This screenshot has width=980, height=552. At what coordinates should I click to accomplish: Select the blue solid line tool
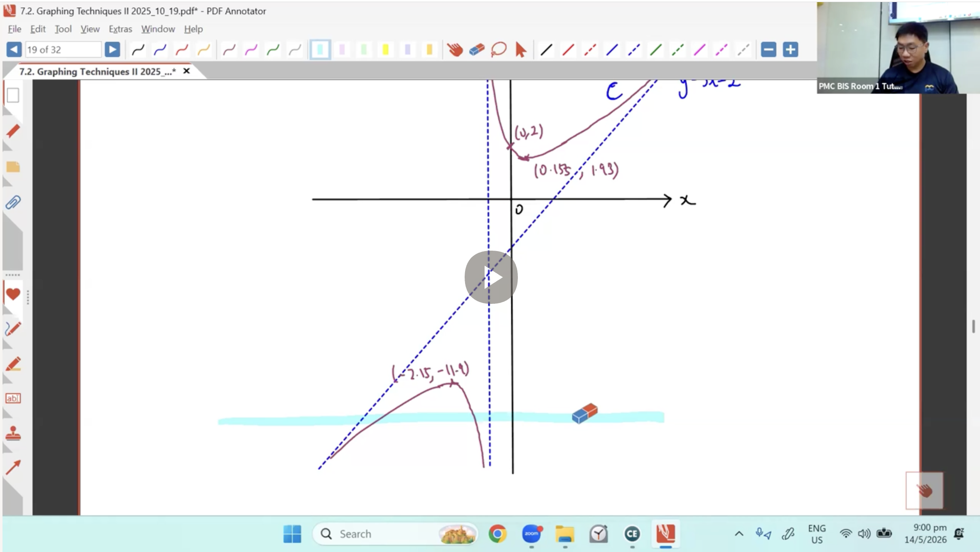(x=612, y=50)
